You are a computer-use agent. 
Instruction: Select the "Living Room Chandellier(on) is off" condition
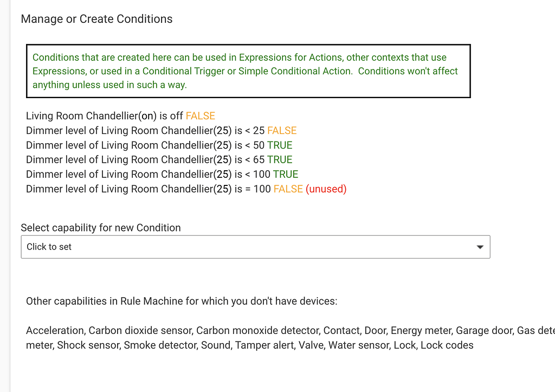(x=105, y=116)
